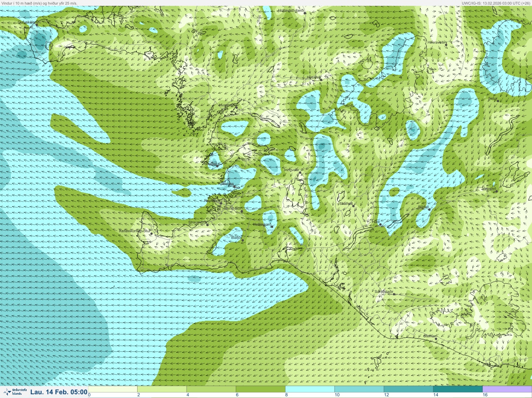532x398 pixels.
Task: Click the Steinar station marker
Action: pyautogui.click(x=436, y=339)
